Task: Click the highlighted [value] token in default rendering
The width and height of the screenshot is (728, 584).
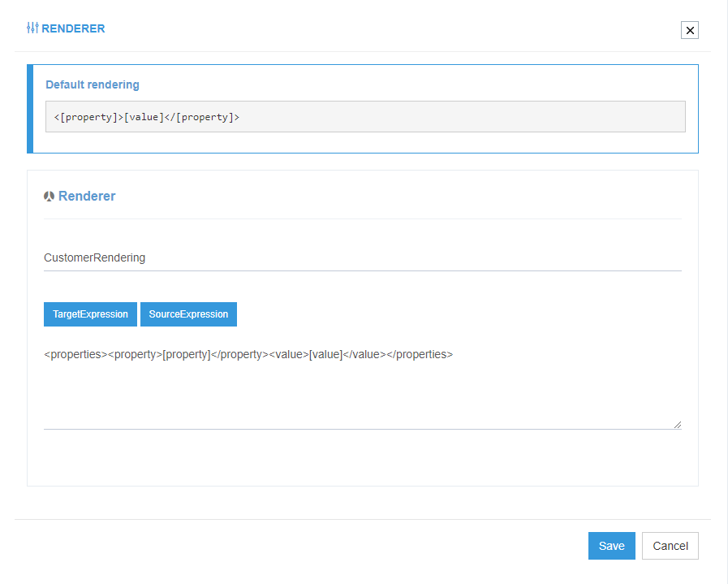Action: coord(144,116)
